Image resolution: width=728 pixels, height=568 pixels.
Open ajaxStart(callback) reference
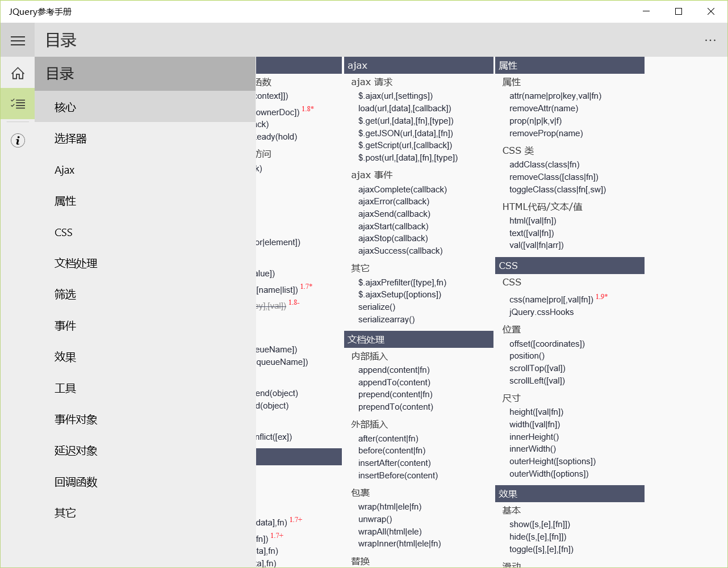[x=394, y=226]
